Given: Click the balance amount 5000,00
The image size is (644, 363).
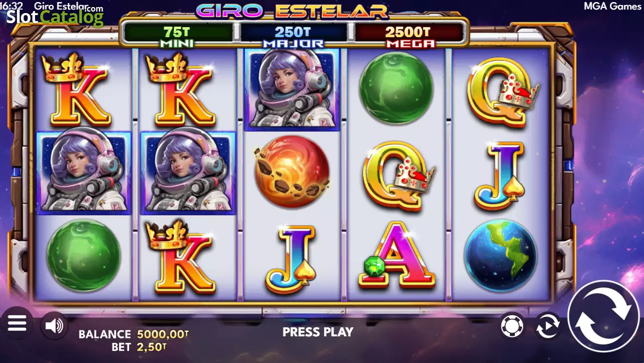Looking at the screenshot, I should (163, 334).
